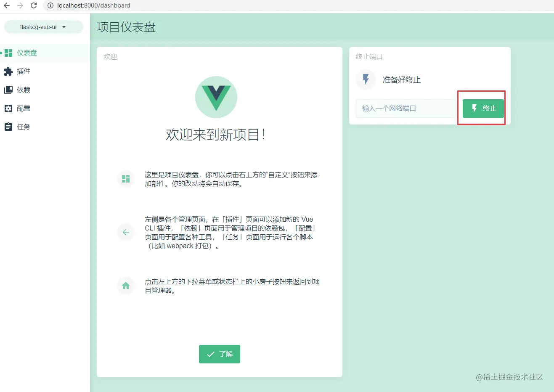Click the lightning bolt icon beside 准备好终止
The width and height of the screenshot is (554, 392).
[366, 79]
